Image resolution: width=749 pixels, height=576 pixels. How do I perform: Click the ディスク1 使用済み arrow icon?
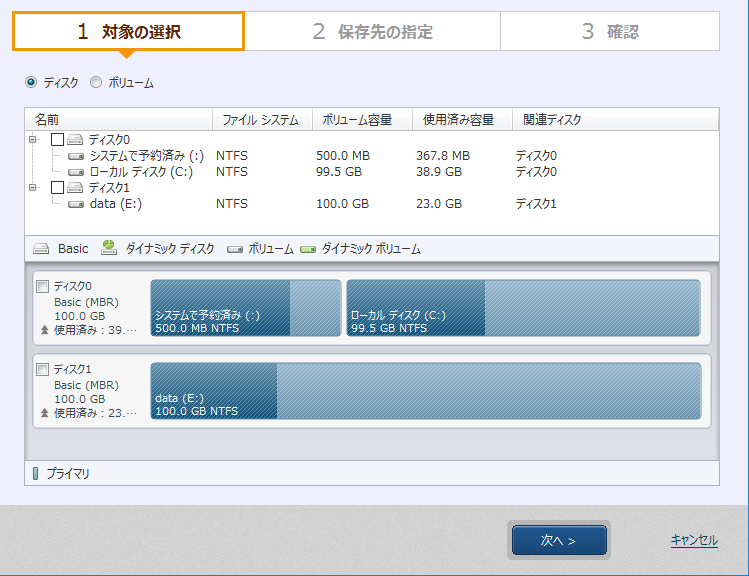pos(44,413)
